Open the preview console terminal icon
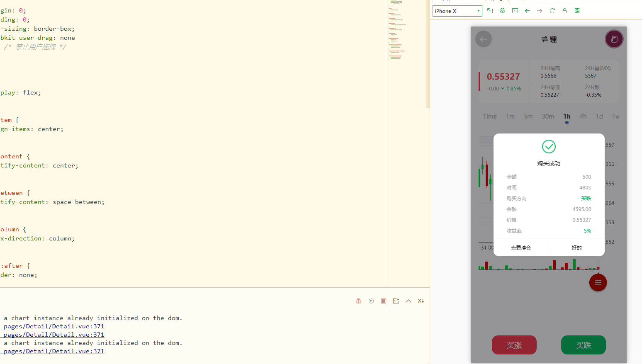Viewport: 642px width, 364px height. click(x=515, y=11)
